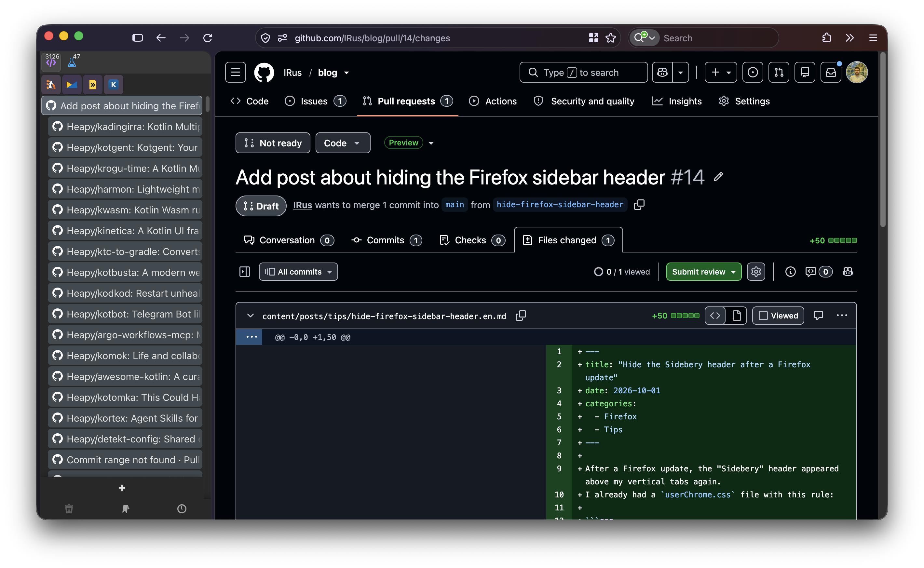Click the Firefox address bar URL

372,38
